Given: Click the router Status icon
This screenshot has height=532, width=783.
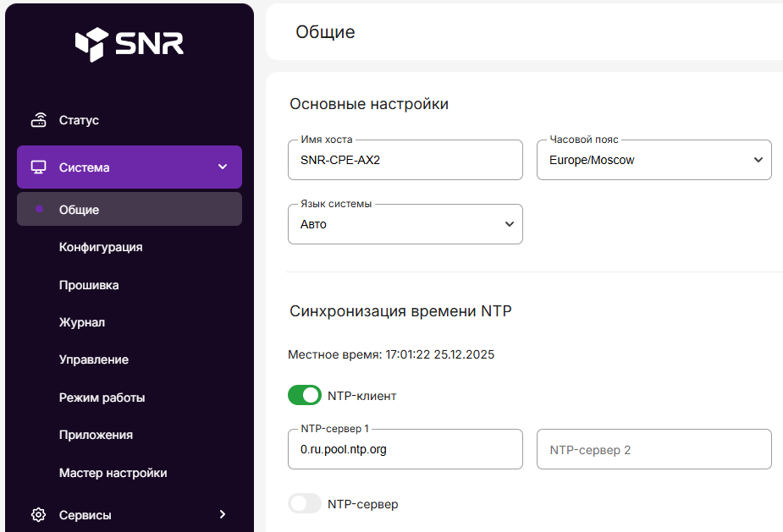Looking at the screenshot, I should coord(39,120).
